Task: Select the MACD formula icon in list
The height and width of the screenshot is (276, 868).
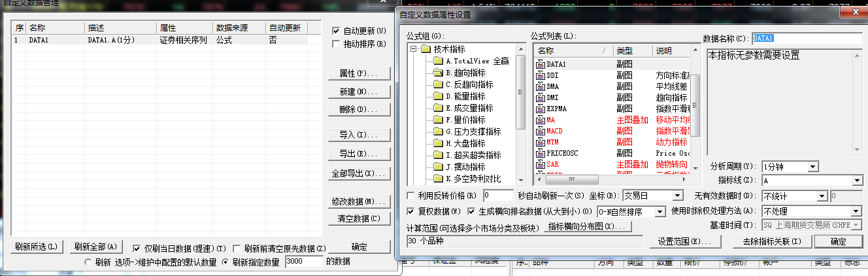Action: click(x=541, y=131)
